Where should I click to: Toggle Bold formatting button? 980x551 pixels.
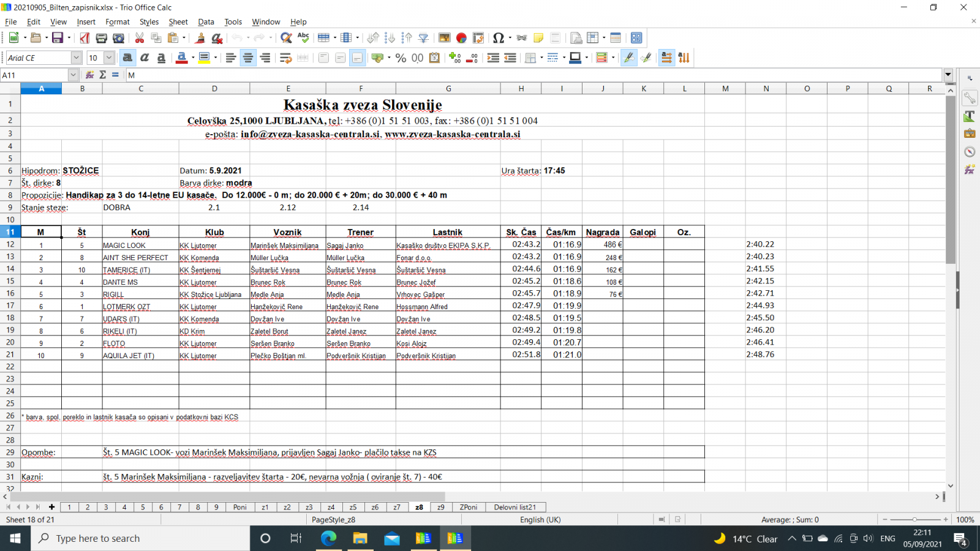pos(127,58)
